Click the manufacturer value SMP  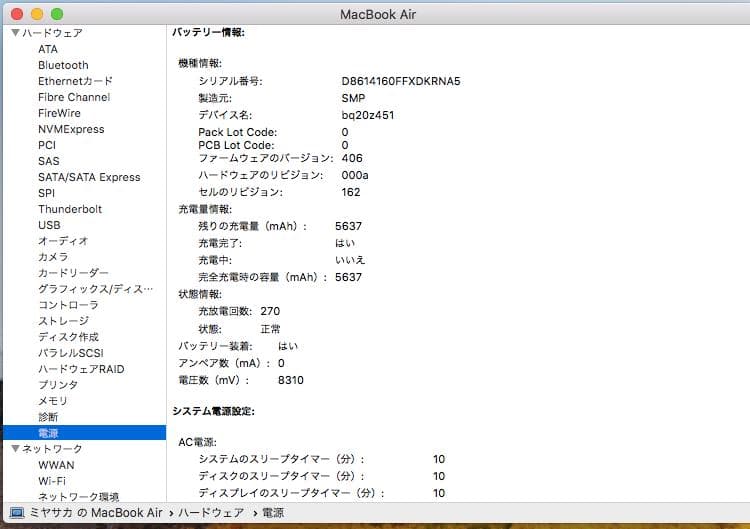(x=353, y=98)
